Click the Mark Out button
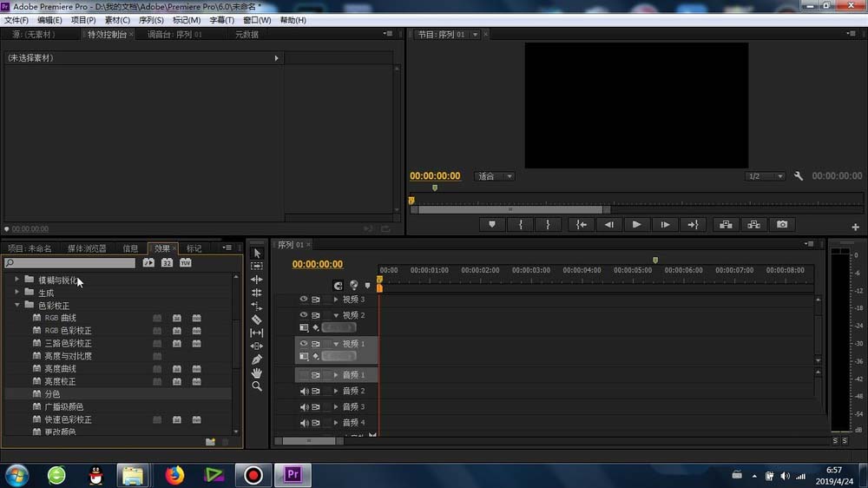 pos(548,224)
